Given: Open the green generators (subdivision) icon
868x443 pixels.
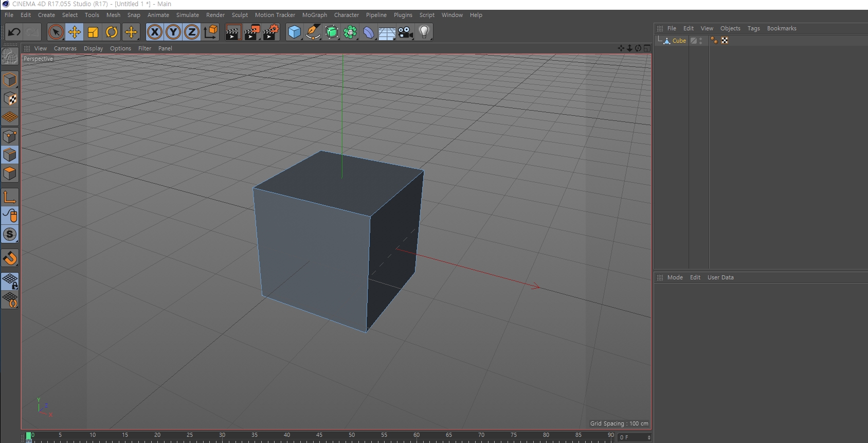Looking at the screenshot, I should point(332,32).
